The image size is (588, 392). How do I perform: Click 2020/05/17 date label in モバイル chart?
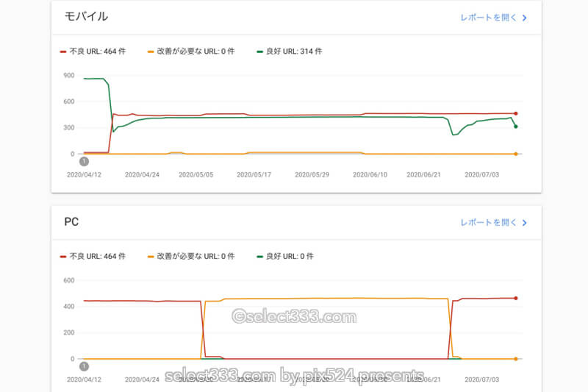254,174
